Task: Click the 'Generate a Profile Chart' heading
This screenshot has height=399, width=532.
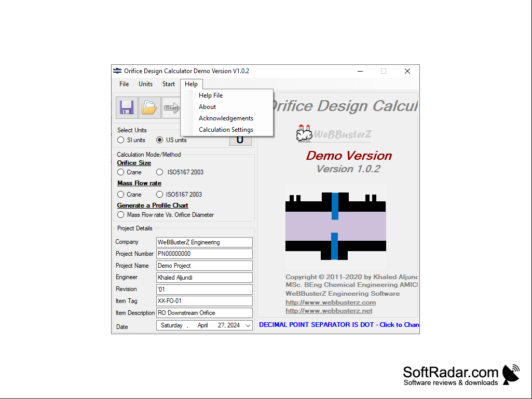Action: coord(153,205)
